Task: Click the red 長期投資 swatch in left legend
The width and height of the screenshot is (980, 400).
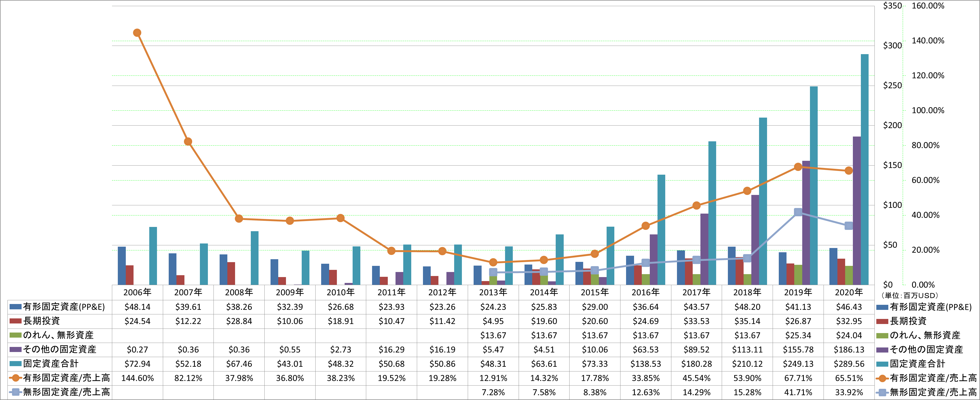Action: 16,321
